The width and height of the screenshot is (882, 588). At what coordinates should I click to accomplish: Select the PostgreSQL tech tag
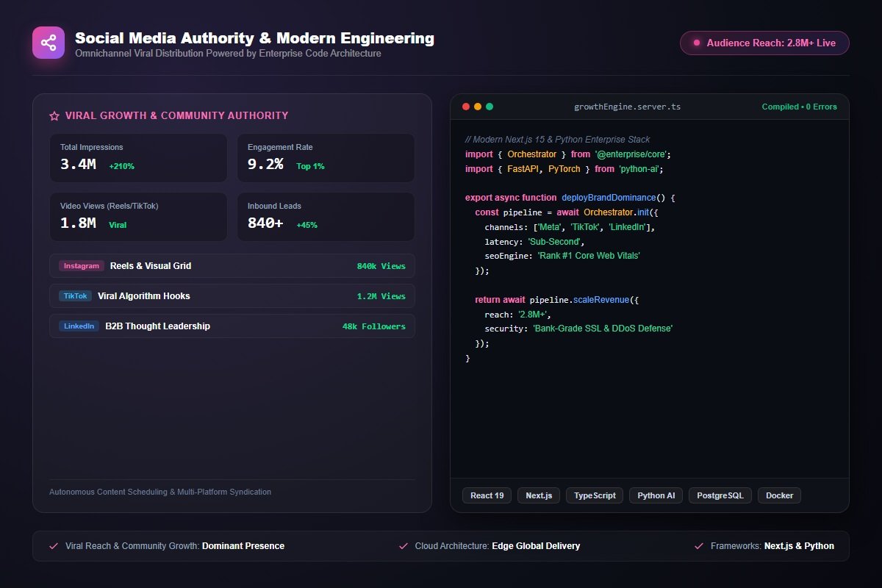720,495
